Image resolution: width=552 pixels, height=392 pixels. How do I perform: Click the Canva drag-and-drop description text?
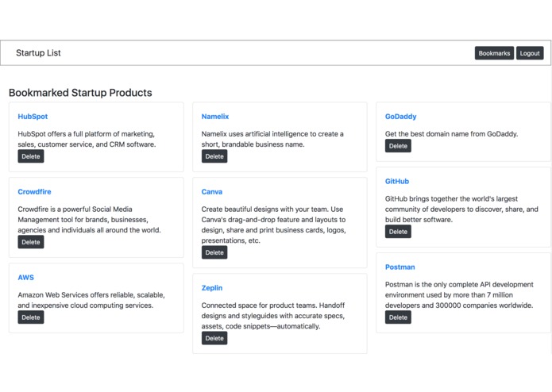pyautogui.click(x=274, y=225)
